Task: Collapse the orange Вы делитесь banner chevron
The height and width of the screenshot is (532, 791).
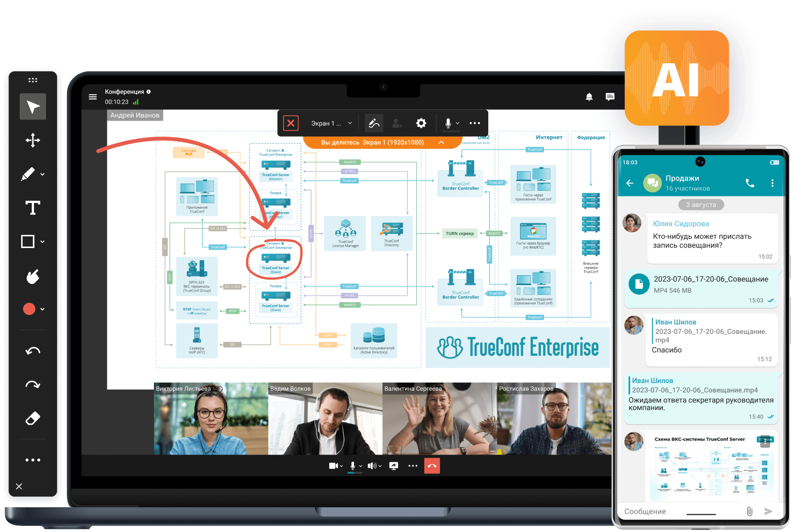Action: [442, 142]
